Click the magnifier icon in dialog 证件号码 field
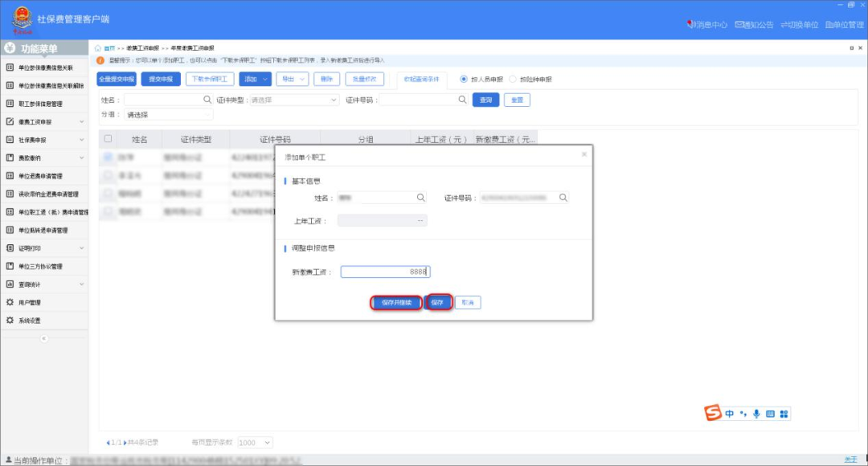The image size is (868, 466). pos(563,198)
